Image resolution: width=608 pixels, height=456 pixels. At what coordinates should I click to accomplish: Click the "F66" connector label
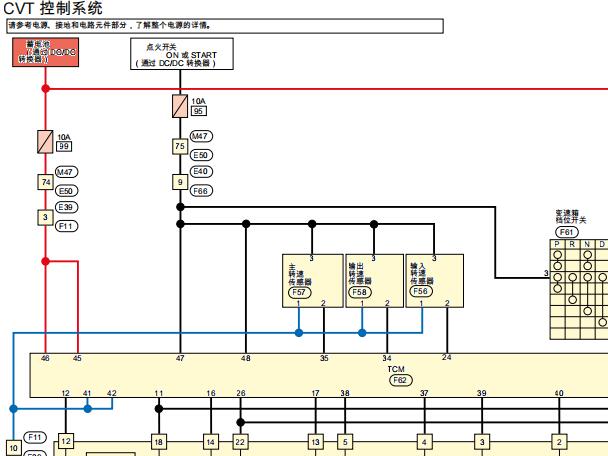[x=201, y=191]
